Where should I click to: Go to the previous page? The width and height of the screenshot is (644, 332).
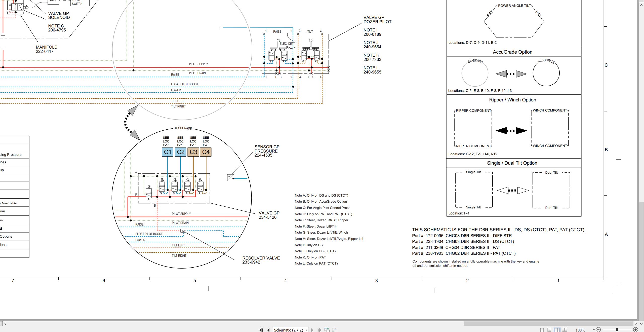tap(268, 330)
